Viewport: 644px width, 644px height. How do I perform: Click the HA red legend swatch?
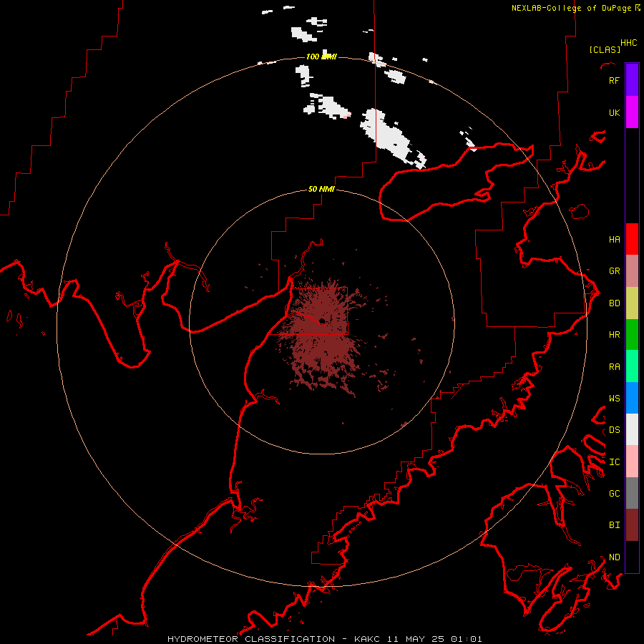coord(632,239)
